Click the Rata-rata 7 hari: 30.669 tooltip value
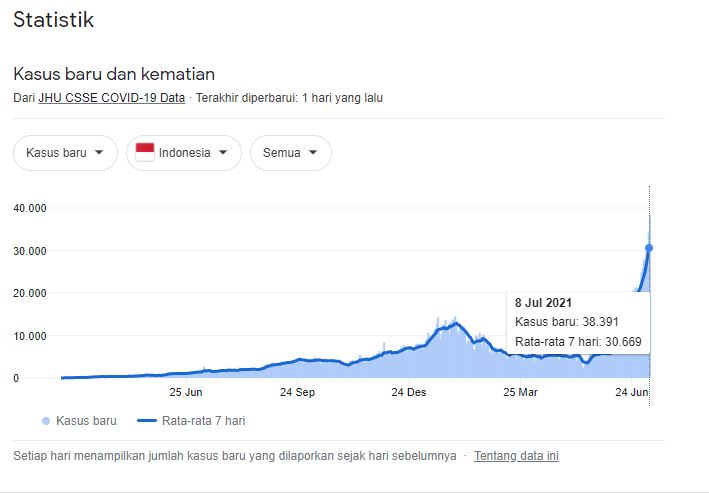Screen dimensions: 709x493 576,342
